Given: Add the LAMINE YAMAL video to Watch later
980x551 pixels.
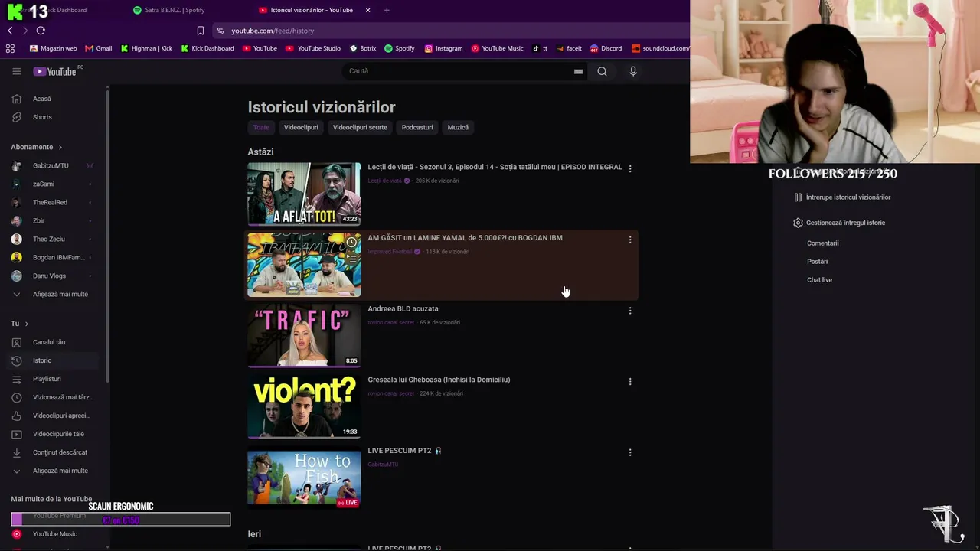Looking at the screenshot, I should (351, 243).
